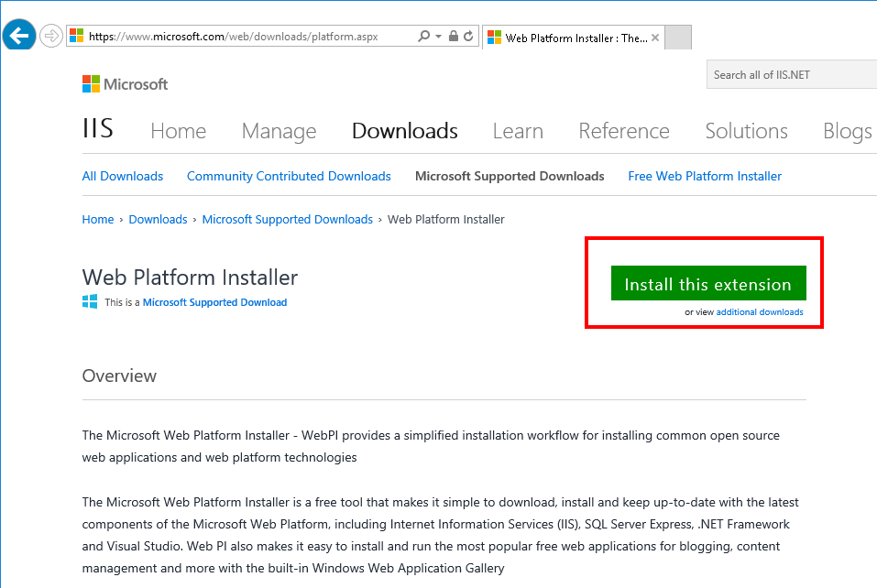Image resolution: width=877 pixels, height=588 pixels.
Task: Click the IIS site logo text
Action: coord(98,128)
